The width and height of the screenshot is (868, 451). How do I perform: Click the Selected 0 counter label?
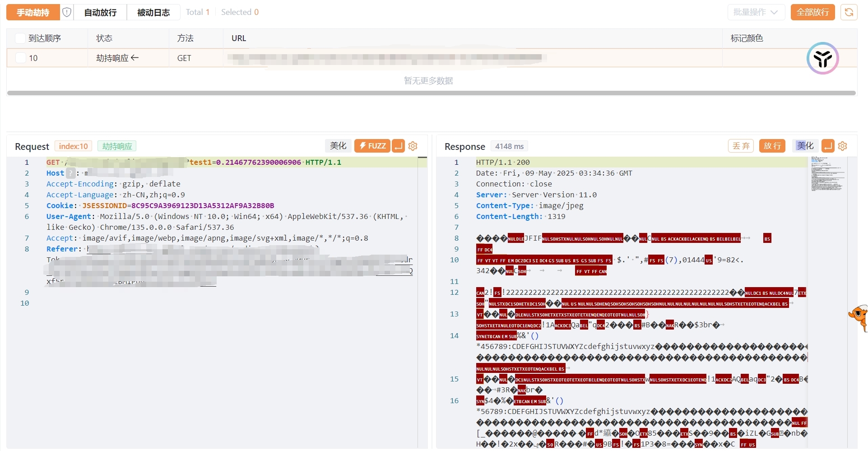click(240, 12)
